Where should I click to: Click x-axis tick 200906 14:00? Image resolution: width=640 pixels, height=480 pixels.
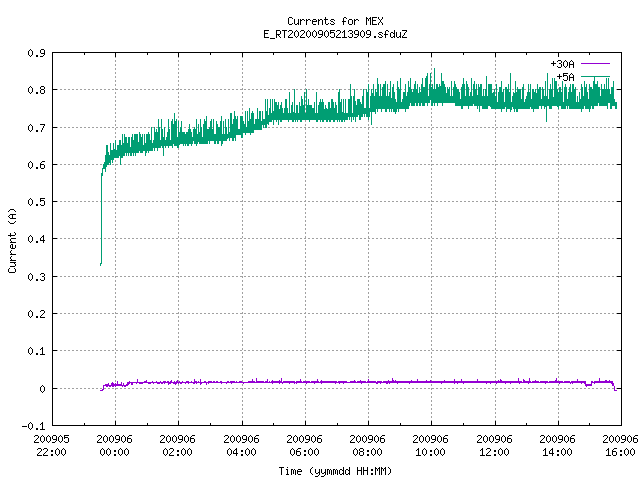coord(557,446)
